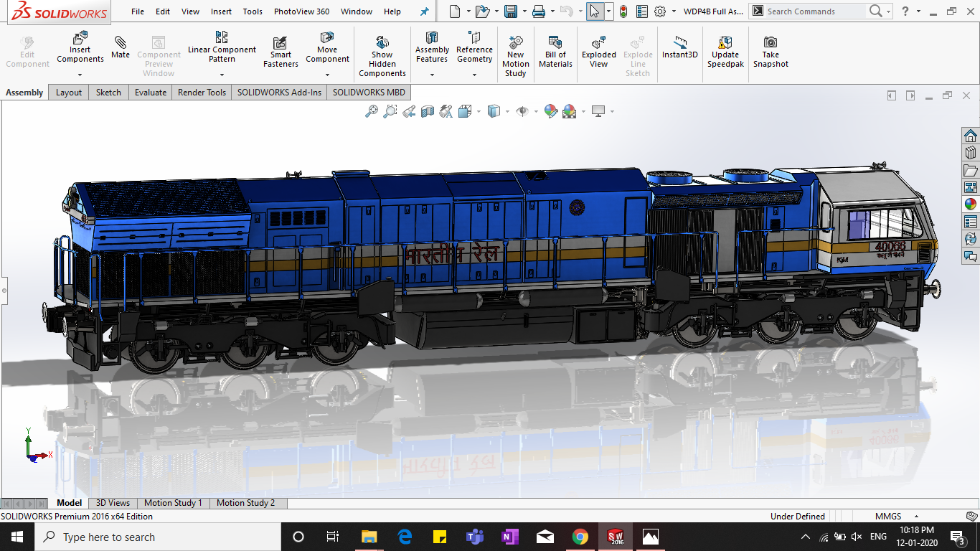Image resolution: width=980 pixels, height=551 pixels.
Task: Open Assembly Features tool
Action: click(x=432, y=47)
